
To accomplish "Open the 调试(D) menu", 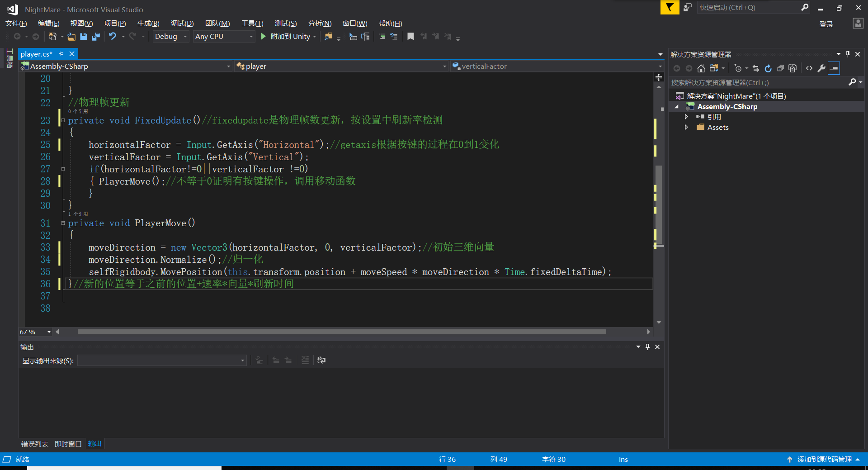I will coord(182,23).
